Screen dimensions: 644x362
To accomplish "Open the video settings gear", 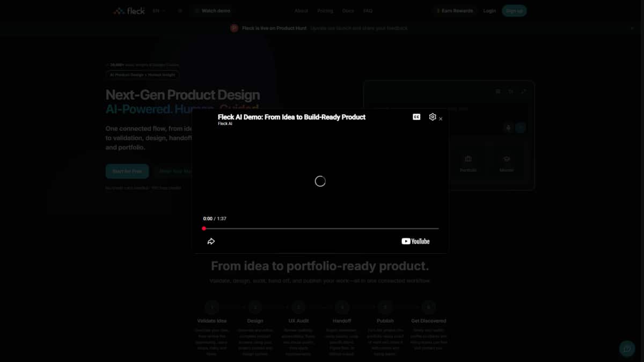I will pos(433,117).
